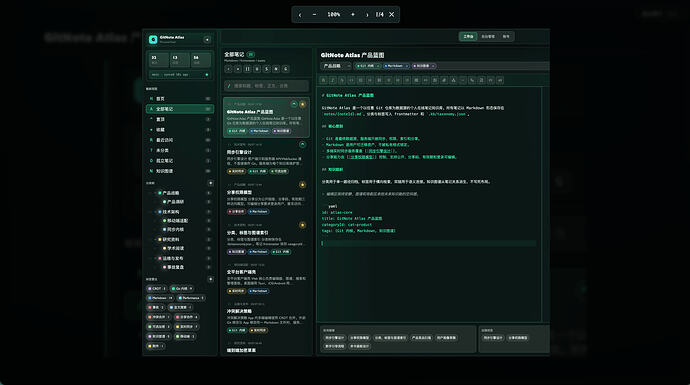Filter by the Go 内核 sidebar tag
The height and width of the screenshot is (385, 690).
pos(182,289)
